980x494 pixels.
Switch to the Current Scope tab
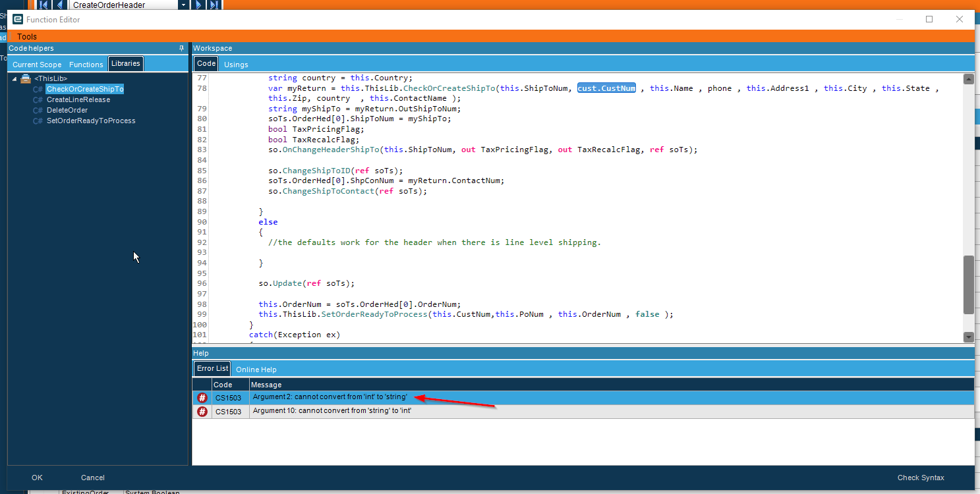37,65
